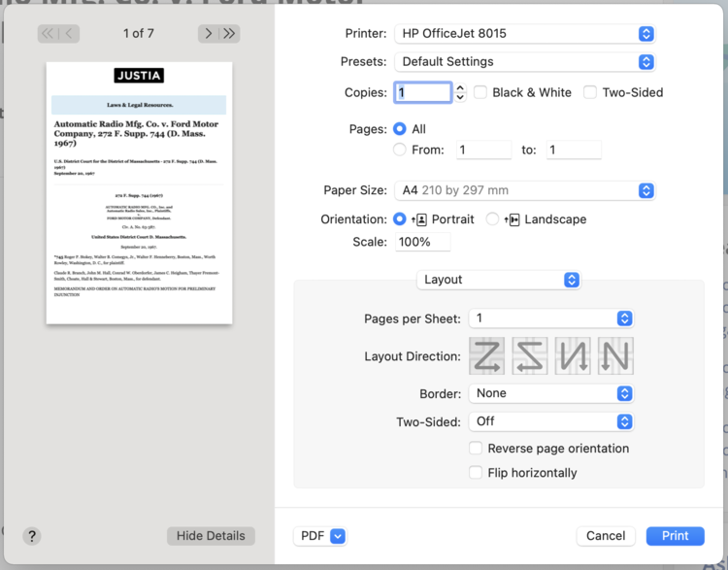Open the help question mark

(x=32, y=536)
